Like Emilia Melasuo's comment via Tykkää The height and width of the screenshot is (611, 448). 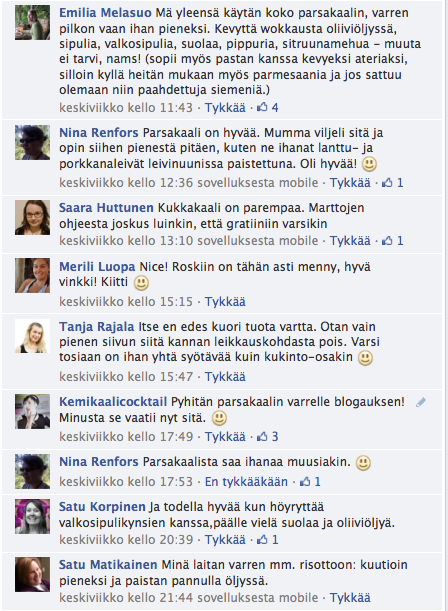[225, 108]
